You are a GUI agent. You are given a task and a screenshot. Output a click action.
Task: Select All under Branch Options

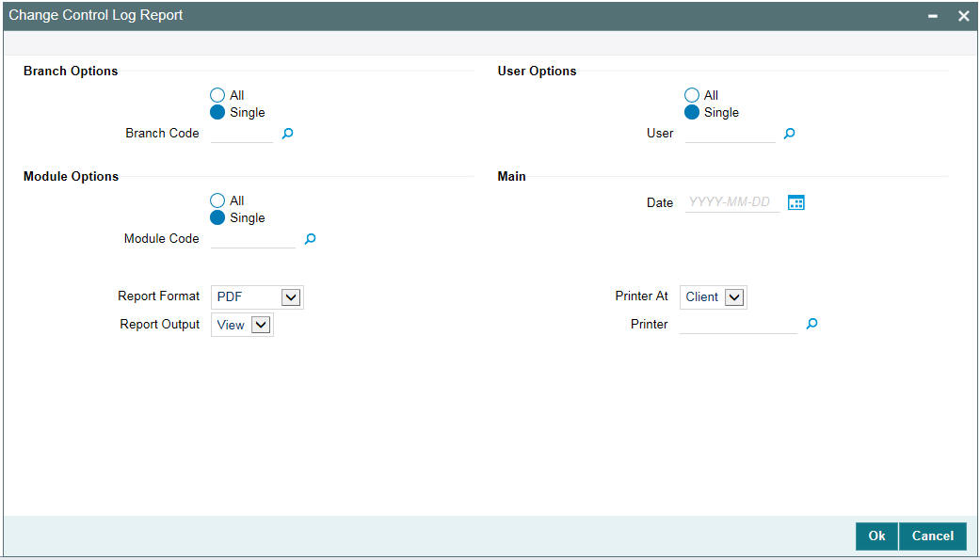217,96
